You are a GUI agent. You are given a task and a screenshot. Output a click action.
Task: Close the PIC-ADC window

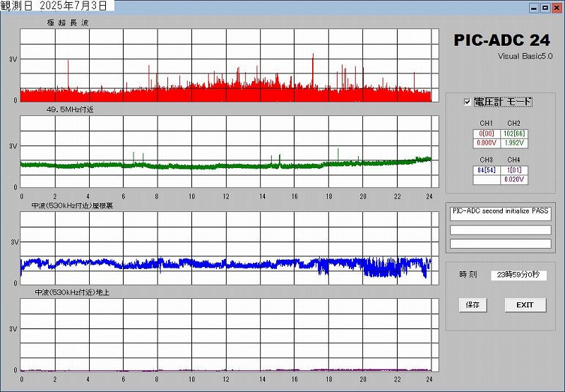[557, 8]
